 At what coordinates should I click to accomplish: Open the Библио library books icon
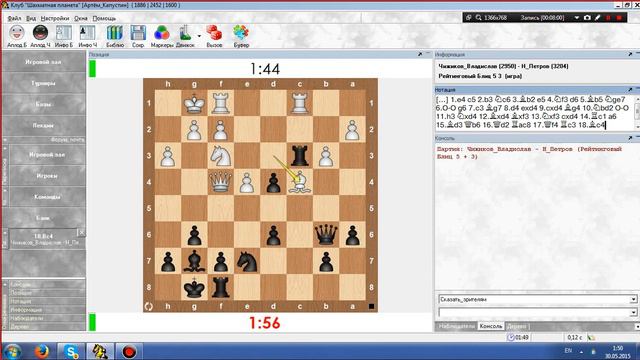[x=115, y=33]
